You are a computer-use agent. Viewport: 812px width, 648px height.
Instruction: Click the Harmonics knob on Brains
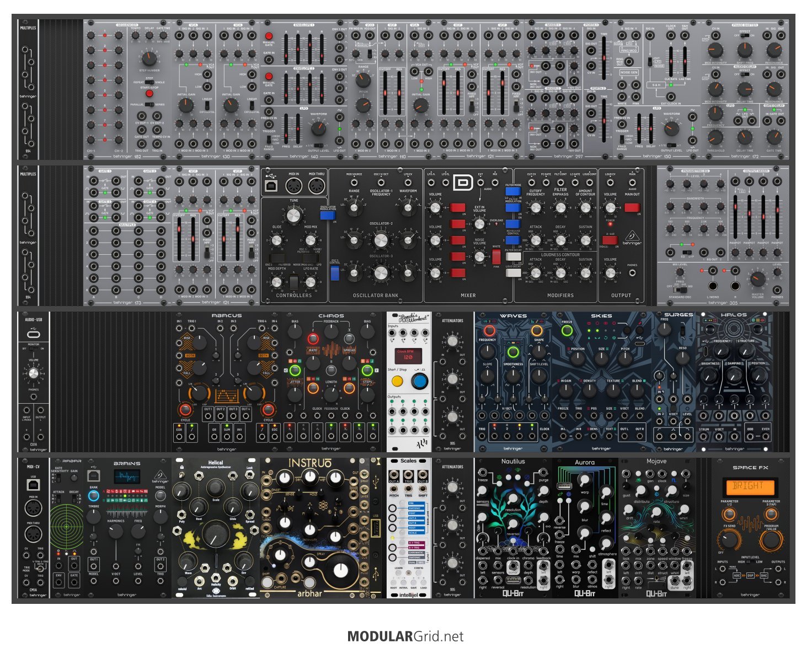pyautogui.click(x=115, y=531)
